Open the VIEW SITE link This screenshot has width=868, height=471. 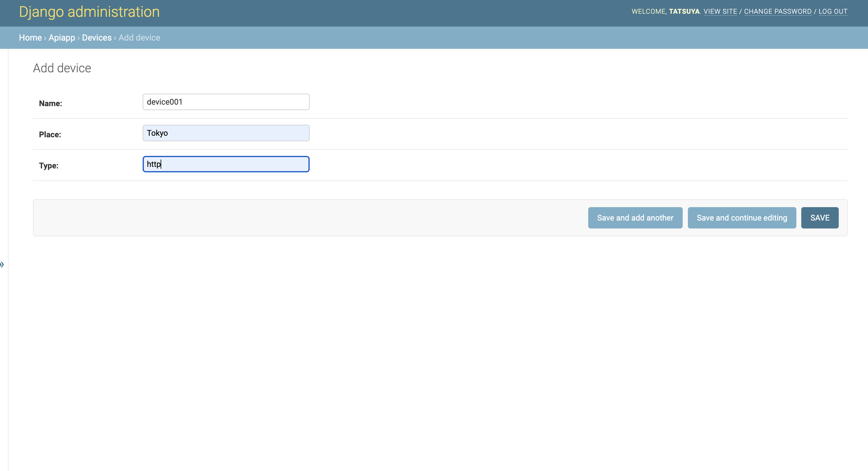click(x=720, y=12)
